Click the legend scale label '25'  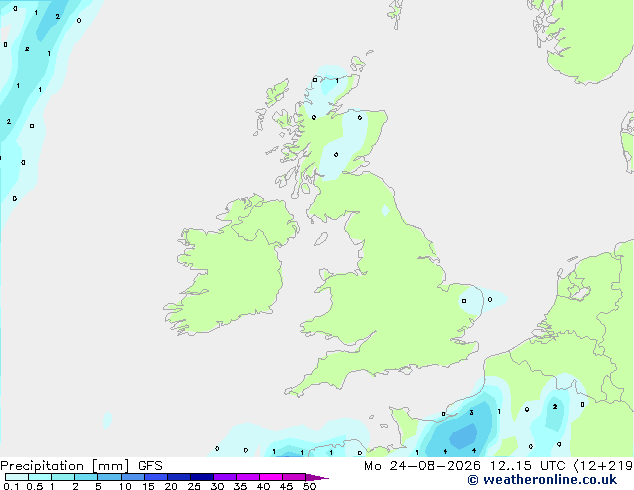coord(194,486)
